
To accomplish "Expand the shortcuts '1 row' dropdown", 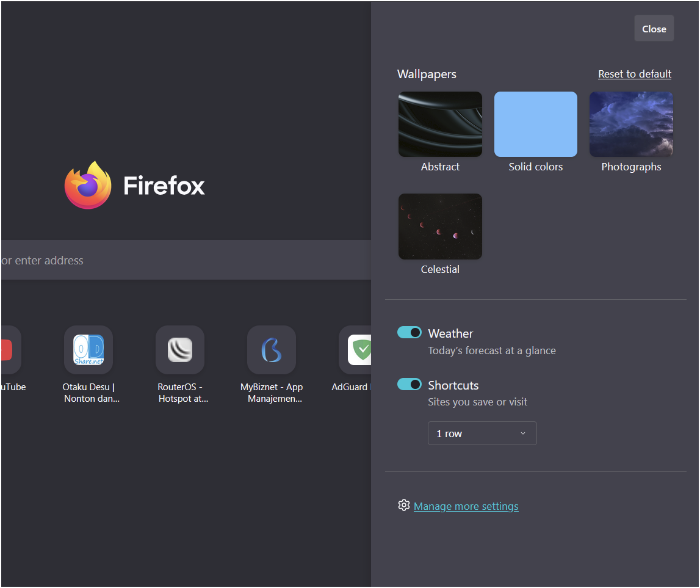I will coord(482,434).
